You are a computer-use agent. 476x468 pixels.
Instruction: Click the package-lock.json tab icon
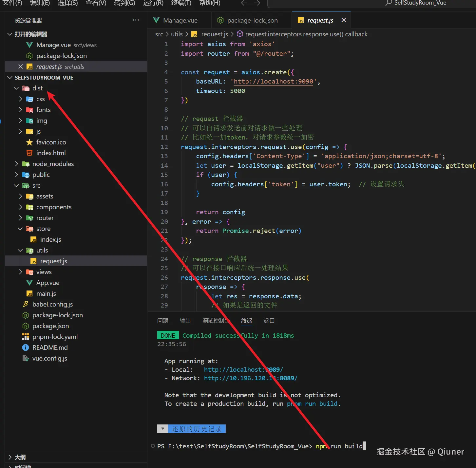click(x=220, y=20)
